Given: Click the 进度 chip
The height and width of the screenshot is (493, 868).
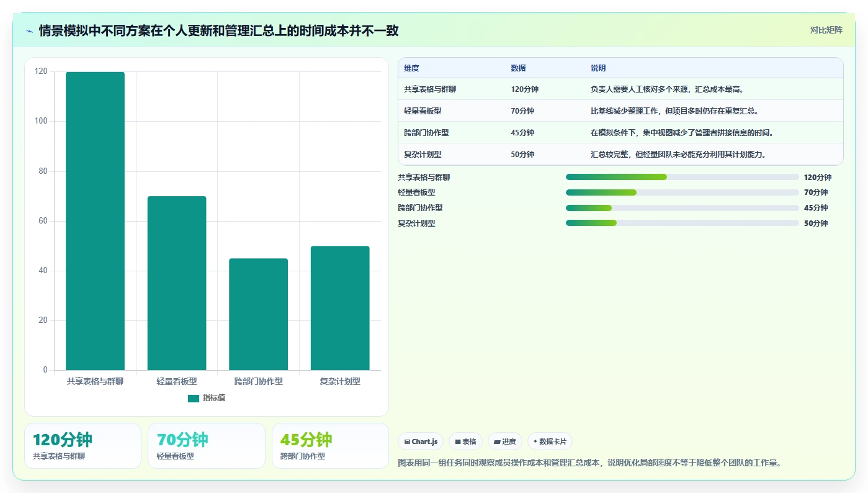Looking at the screenshot, I should [505, 441].
